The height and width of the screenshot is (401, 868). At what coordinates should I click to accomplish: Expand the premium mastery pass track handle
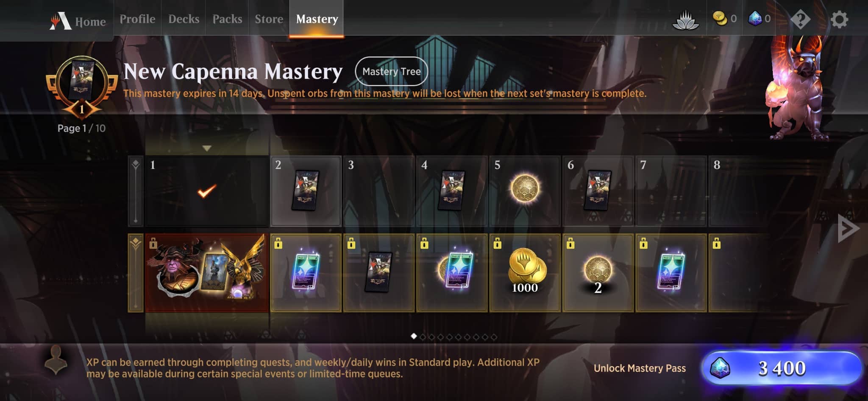(x=136, y=273)
